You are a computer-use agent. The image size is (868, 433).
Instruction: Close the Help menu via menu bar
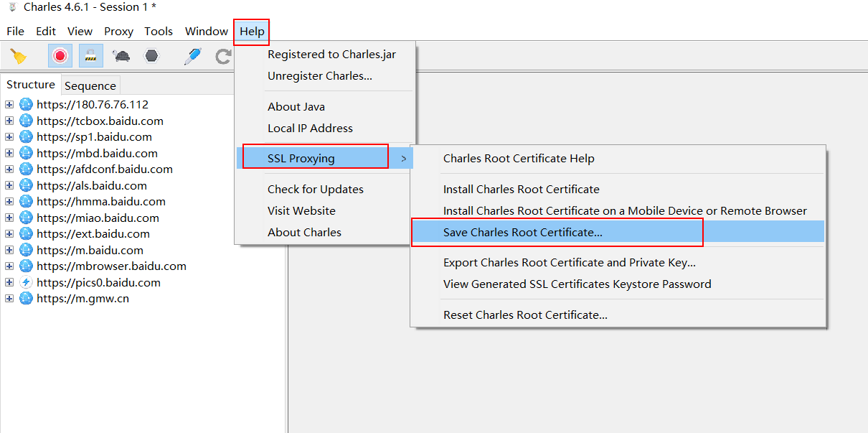point(252,31)
